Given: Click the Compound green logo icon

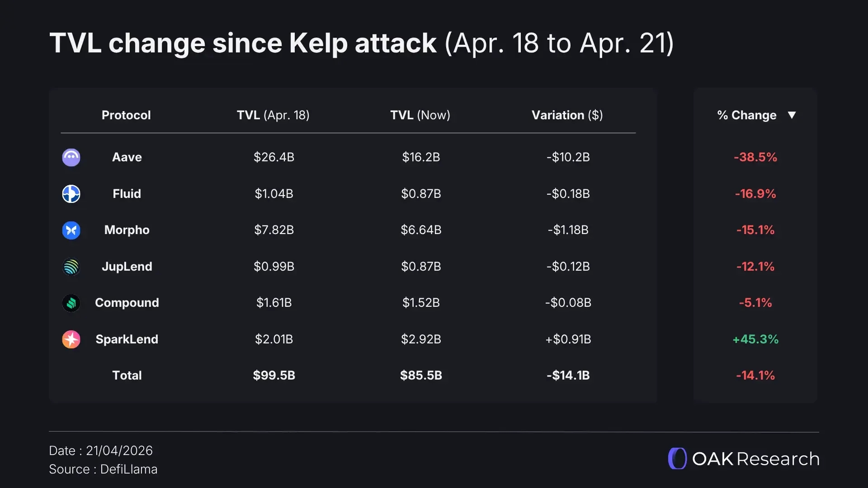Looking at the screenshot, I should tap(71, 303).
